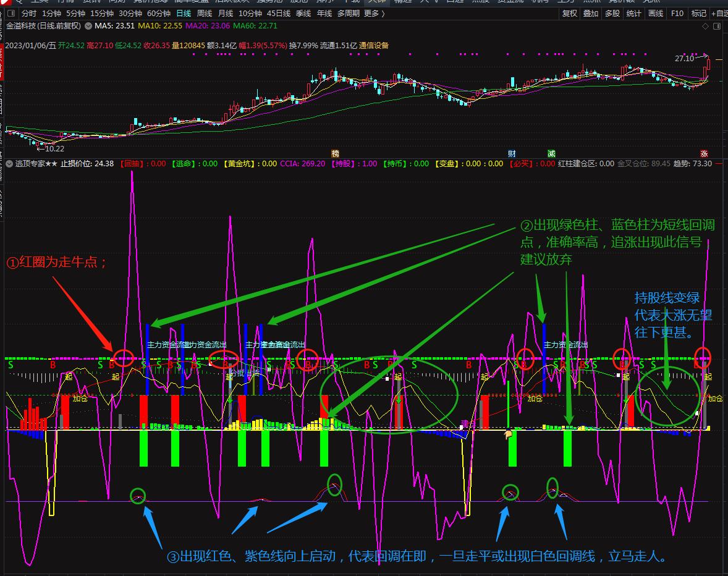Toggle the left panel layout icon
728x576 pixels.
(x=11, y=14)
